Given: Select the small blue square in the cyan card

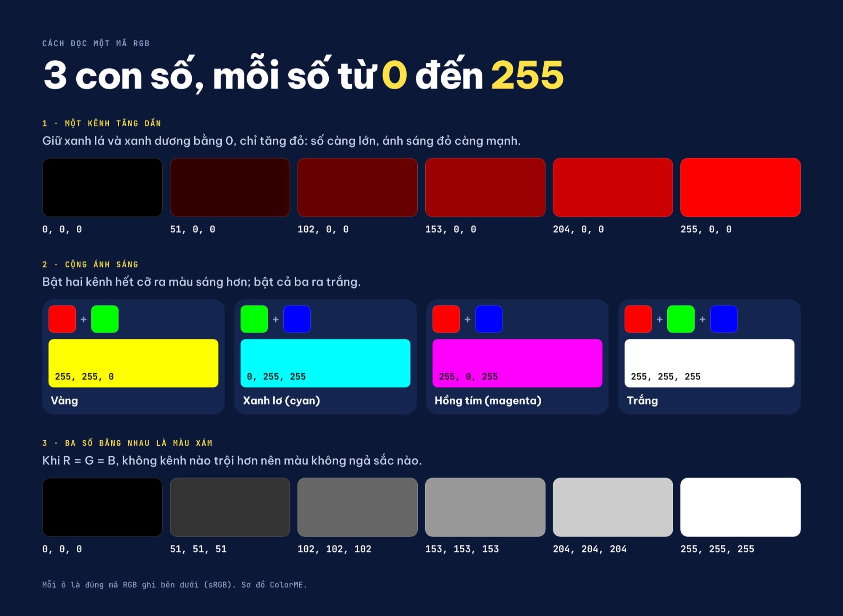Looking at the screenshot, I should click(297, 319).
